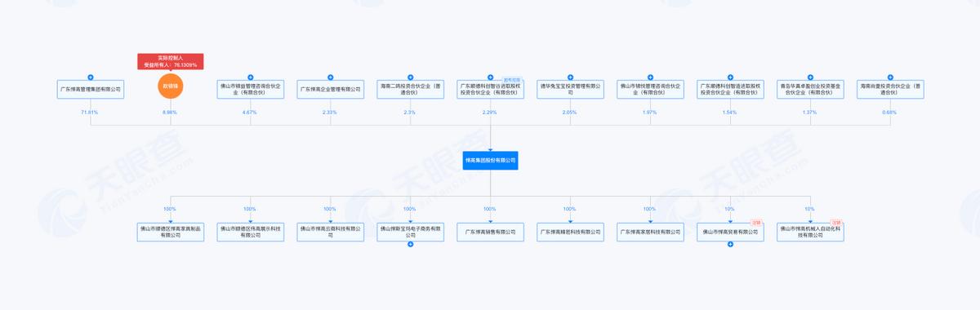Open shareholder node 德华兔宝宝投资管理有限公司

pos(570,89)
